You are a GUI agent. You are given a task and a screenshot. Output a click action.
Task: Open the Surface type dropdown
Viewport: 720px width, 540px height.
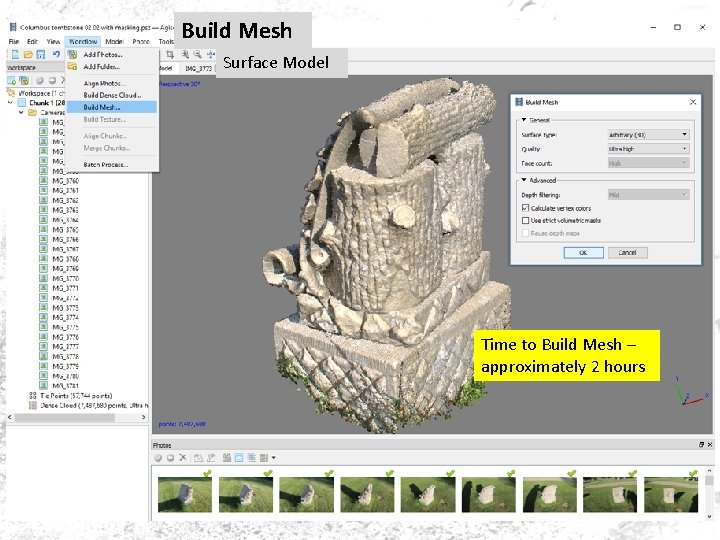[648, 135]
